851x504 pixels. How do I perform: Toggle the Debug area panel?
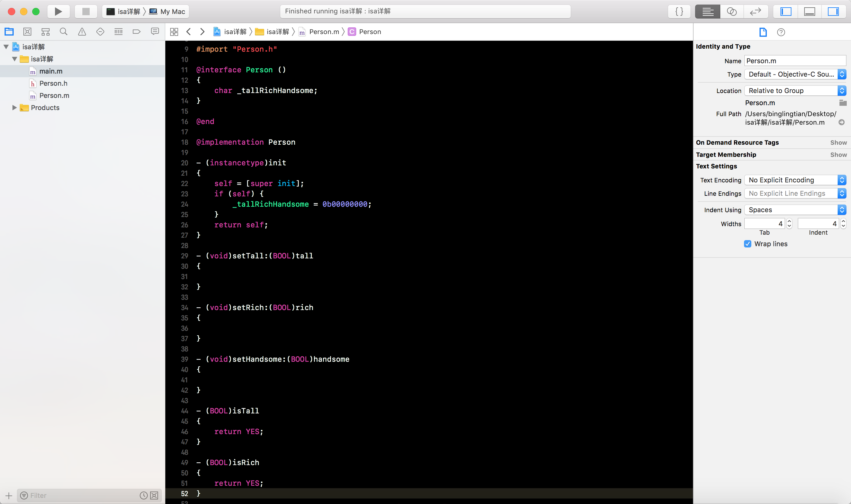(x=810, y=12)
